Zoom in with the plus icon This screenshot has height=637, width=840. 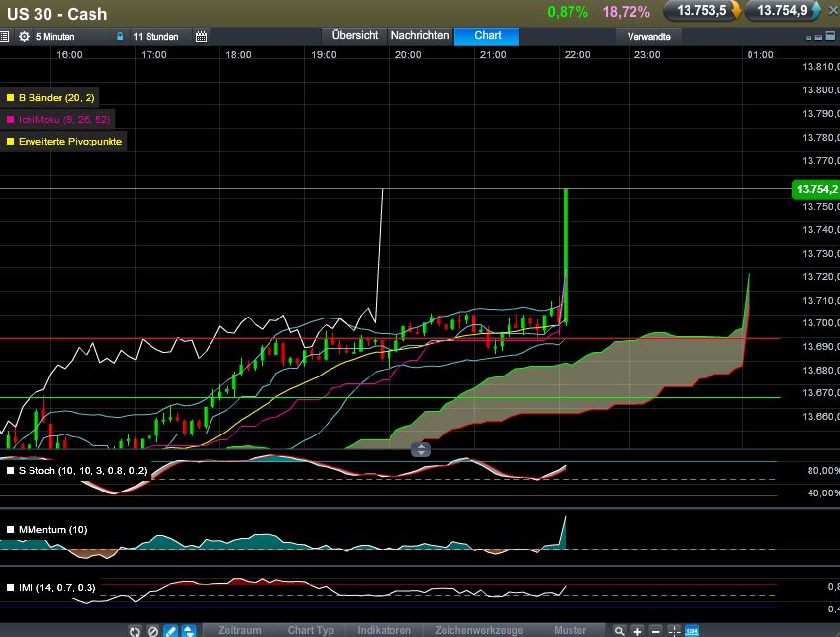(637, 631)
